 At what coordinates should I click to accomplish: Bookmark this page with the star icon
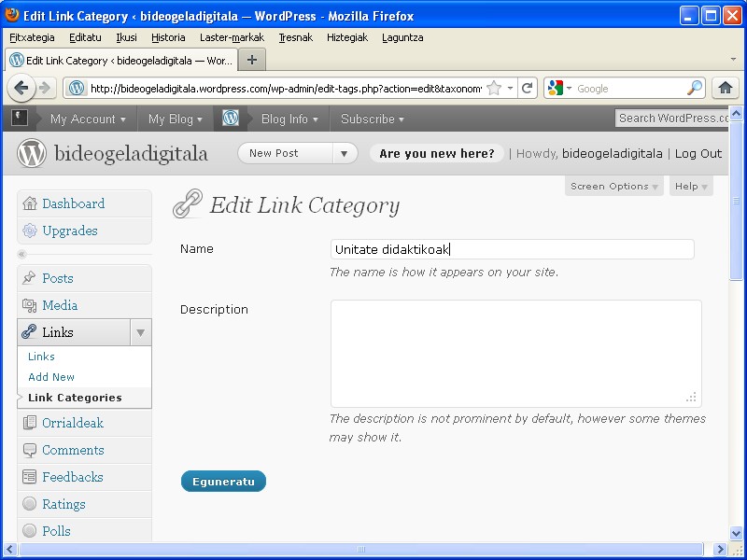click(495, 88)
